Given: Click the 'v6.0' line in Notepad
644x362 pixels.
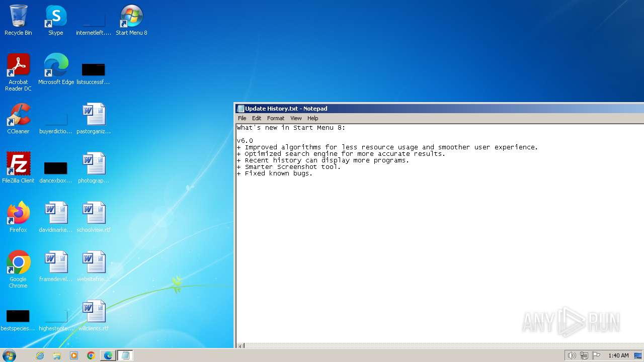Looking at the screenshot, I should pos(245,141).
